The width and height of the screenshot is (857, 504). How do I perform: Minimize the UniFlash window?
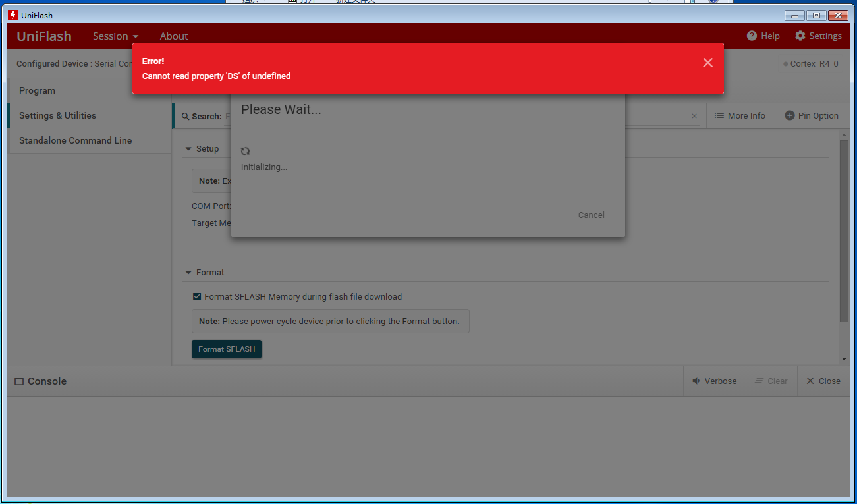point(794,15)
